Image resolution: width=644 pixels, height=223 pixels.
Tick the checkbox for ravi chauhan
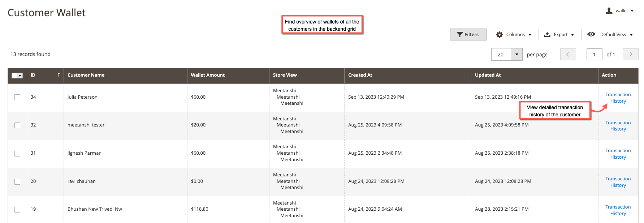point(17,182)
